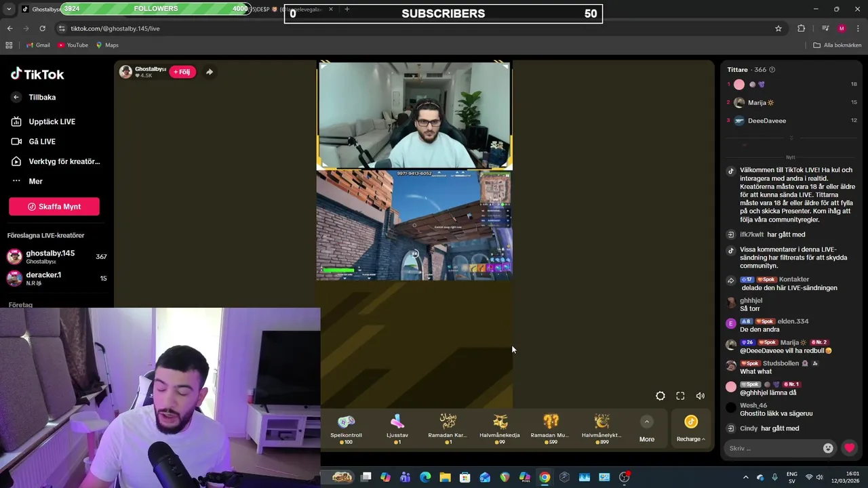The height and width of the screenshot is (488, 868).
Task: Click username Studsbollen in chat
Action: tap(781, 363)
